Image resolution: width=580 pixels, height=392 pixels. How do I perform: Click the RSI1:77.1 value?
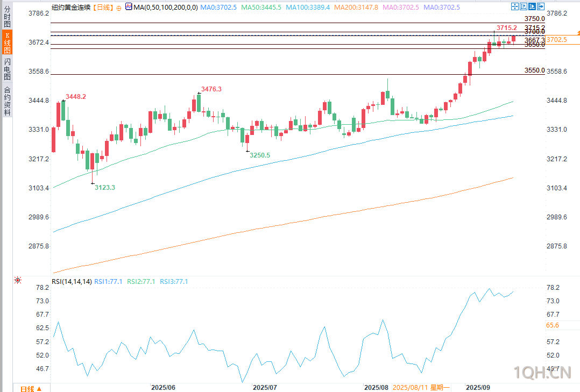(108, 282)
